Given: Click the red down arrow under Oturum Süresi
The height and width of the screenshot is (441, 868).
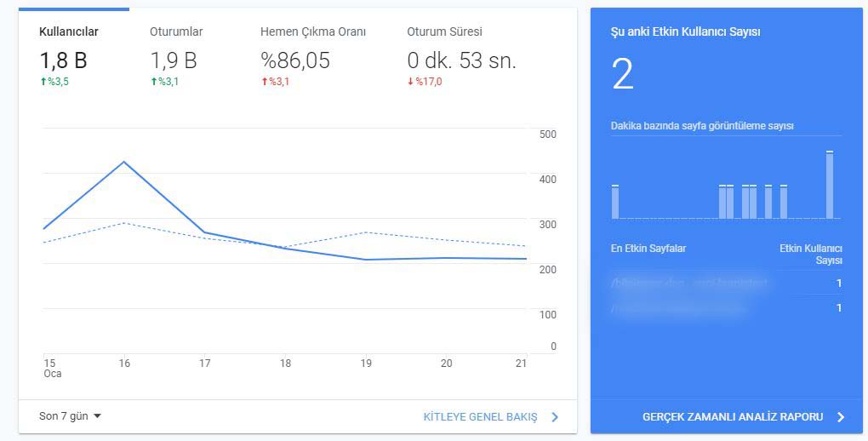Looking at the screenshot, I should point(410,82).
